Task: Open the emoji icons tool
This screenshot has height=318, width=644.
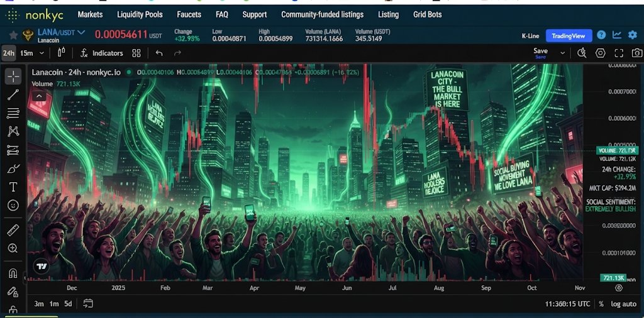Action: point(13,206)
